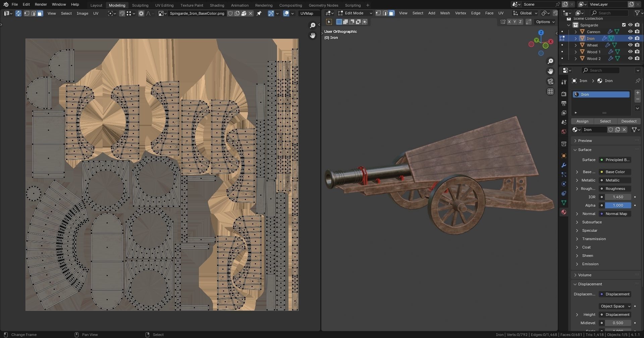Switch orthographic/perspective grid icon in viewport
This screenshot has height=338, width=644.
(550, 91)
